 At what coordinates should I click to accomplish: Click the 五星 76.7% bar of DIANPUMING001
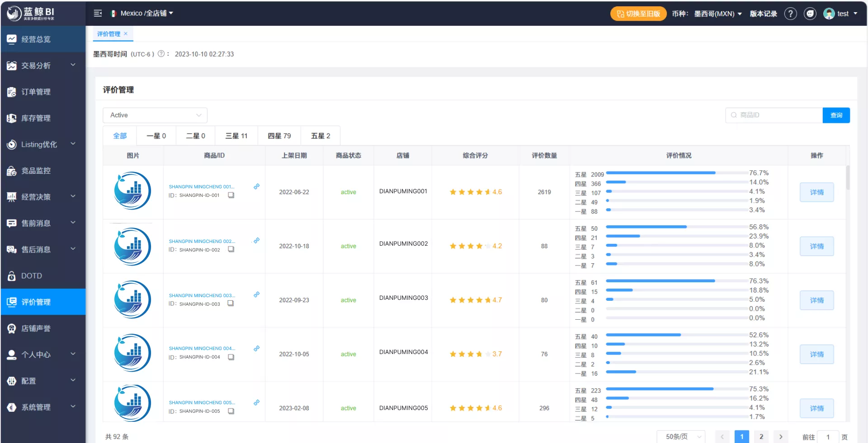(677, 173)
